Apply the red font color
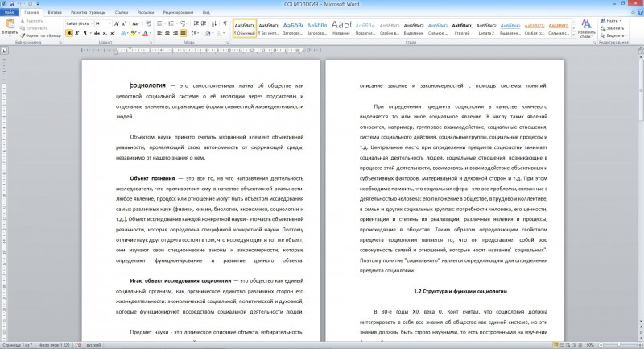The height and width of the screenshot is (349, 644). [145, 33]
